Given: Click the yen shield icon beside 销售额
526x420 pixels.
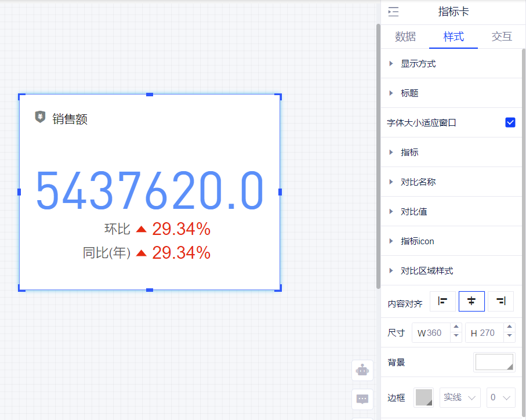Looking at the screenshot, I should 40,118.
